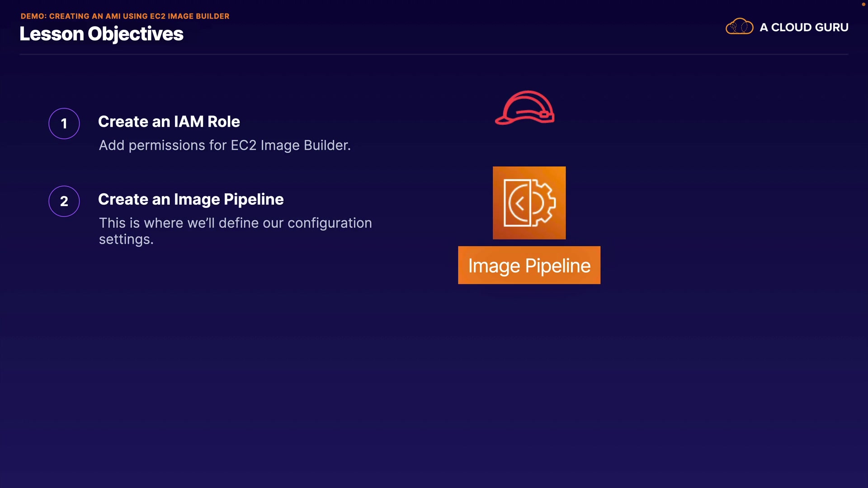
Task: Click the numbered circle 1 badge
Action: [x=64, y=123]
